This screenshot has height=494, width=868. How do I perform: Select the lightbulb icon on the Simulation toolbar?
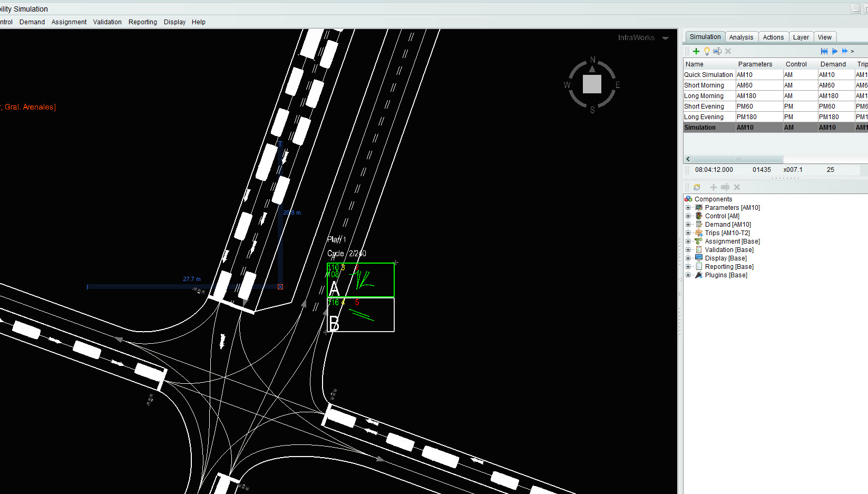pyautogui.click(x=707, y=51)
